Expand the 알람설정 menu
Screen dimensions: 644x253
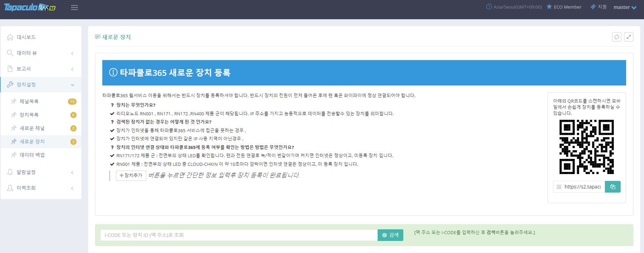41,172
